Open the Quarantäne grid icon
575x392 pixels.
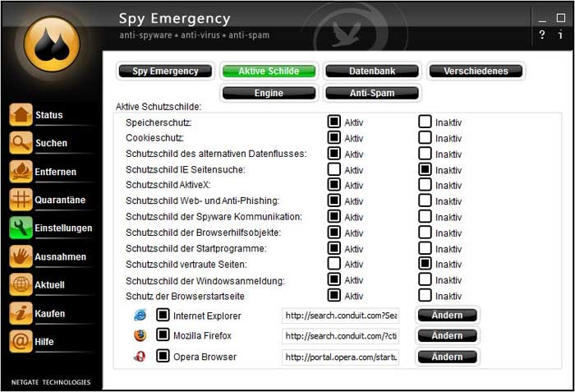tap(21, 200)
